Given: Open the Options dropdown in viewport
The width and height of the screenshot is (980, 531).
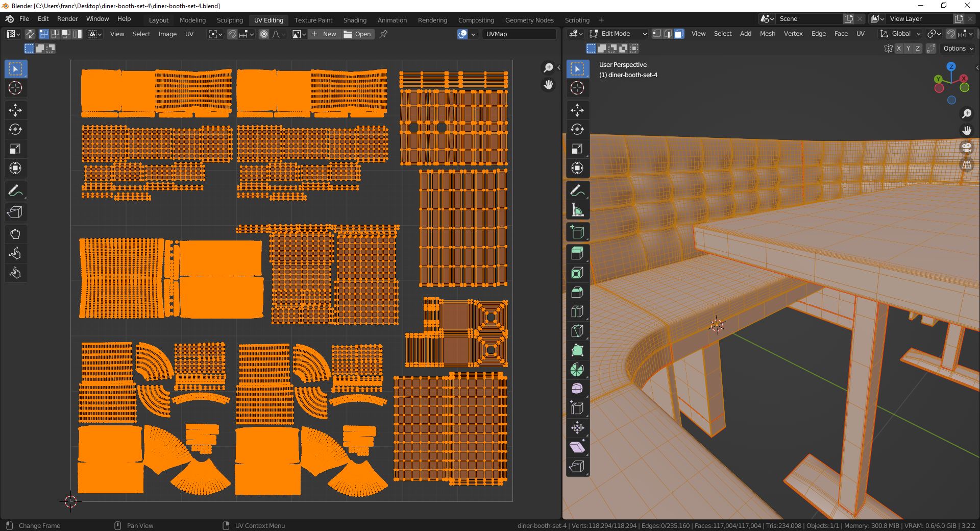Looking at the screenshot, I should coord(958,49).
